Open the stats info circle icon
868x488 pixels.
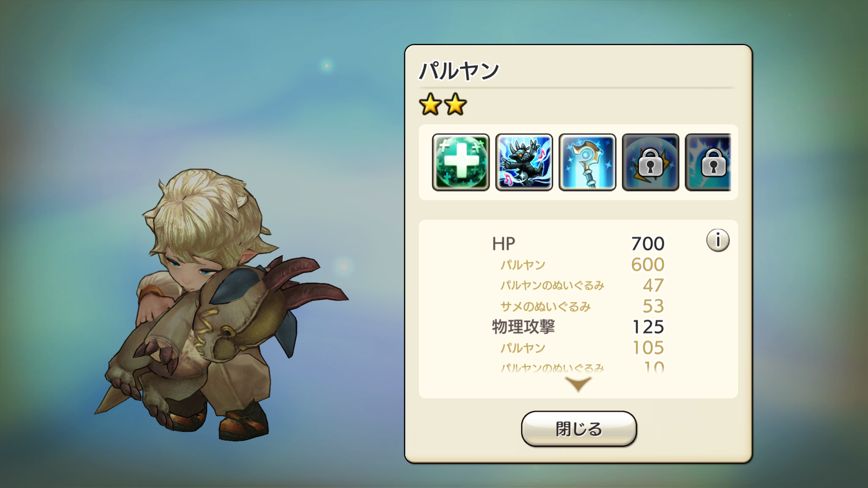(x=718, y=240)
